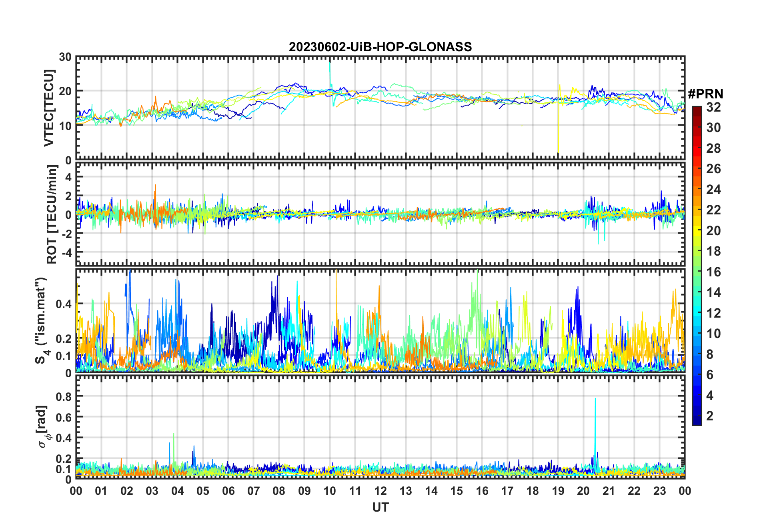Select the UT x-axis label
Image resolution: width=761 pixels, height=532 pixels.
(380, 507)
